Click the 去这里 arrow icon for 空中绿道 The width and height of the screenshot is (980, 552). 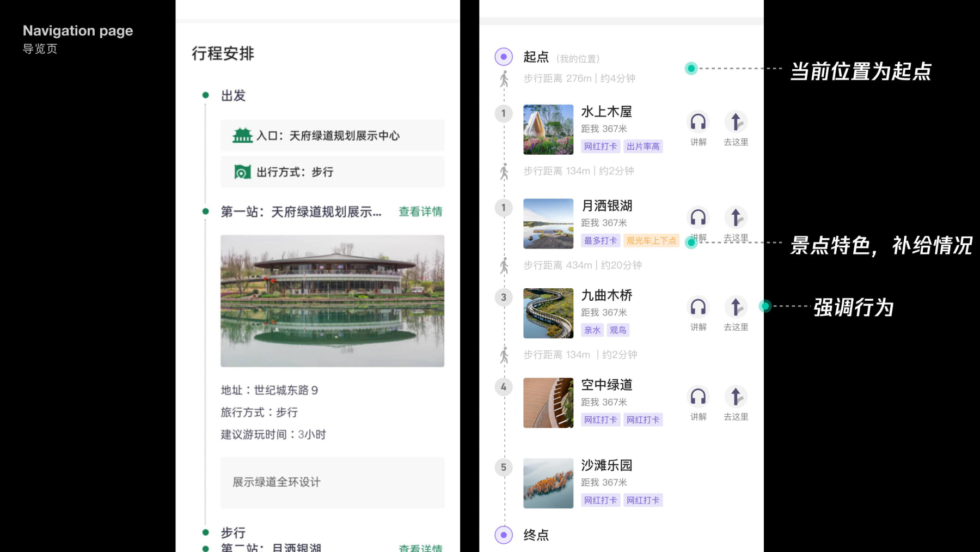click(x=736, y=397)
